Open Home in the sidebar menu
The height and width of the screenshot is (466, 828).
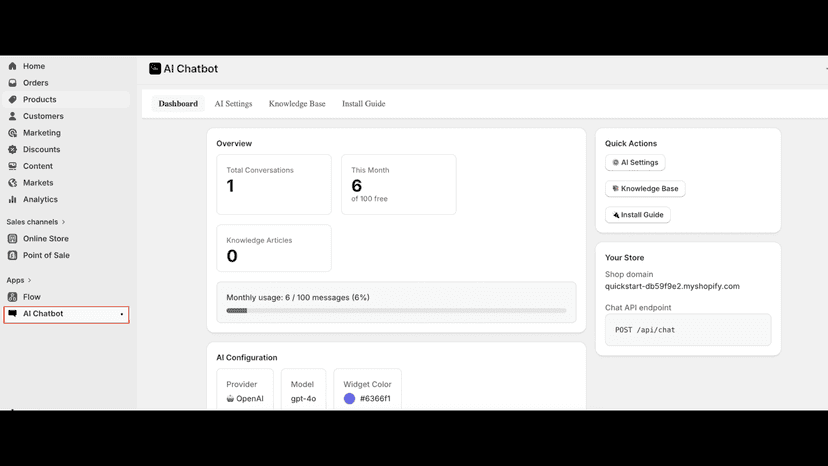(66, 66)
